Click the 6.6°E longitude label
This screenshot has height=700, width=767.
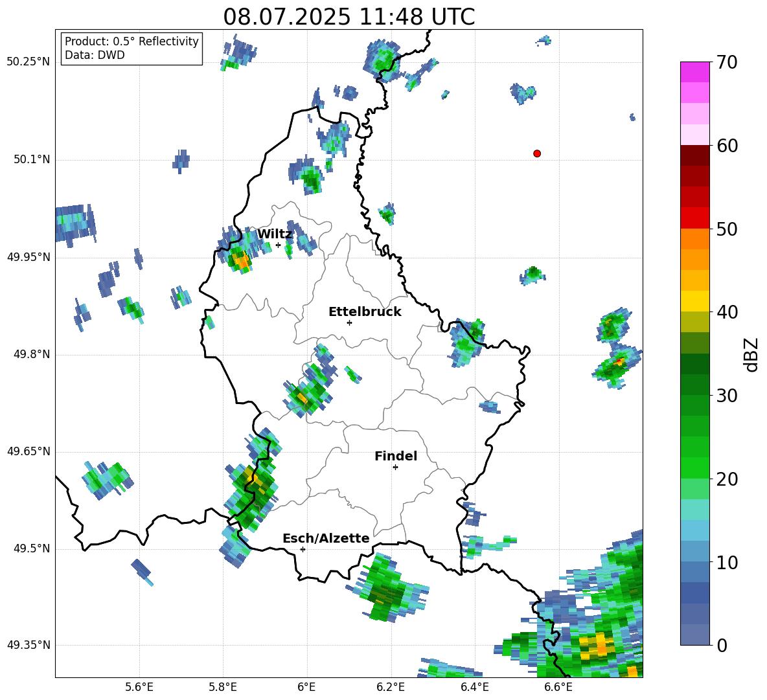click(x=558, y=687)
